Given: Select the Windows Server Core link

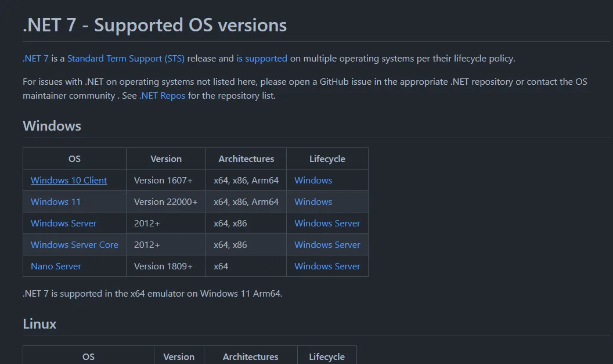Looking at the screenshot, I should pos(74,245).
